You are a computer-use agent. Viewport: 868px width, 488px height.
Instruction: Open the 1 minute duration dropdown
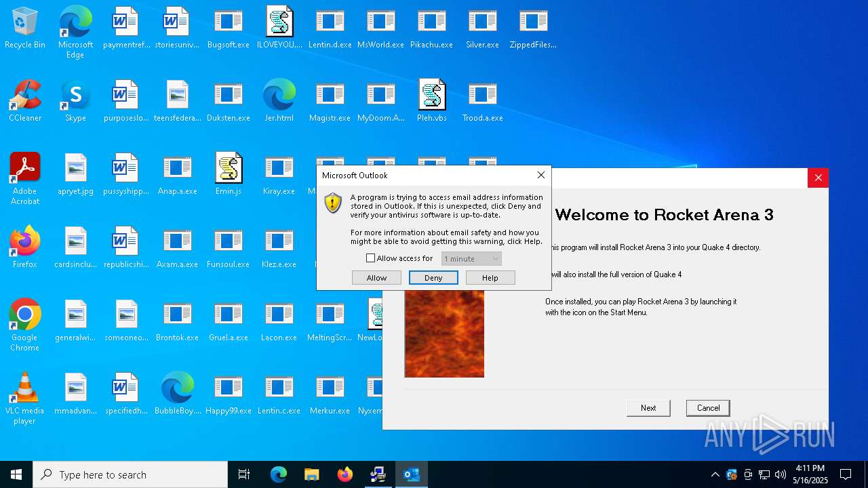click(471, 259)
